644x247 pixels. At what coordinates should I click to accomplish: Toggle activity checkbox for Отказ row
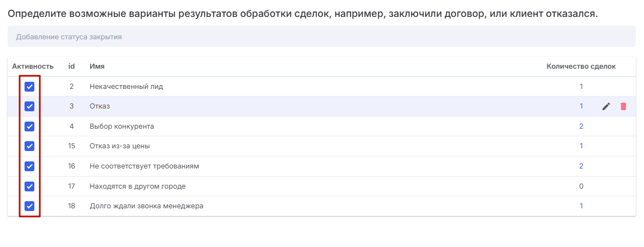tap(29, 106)
